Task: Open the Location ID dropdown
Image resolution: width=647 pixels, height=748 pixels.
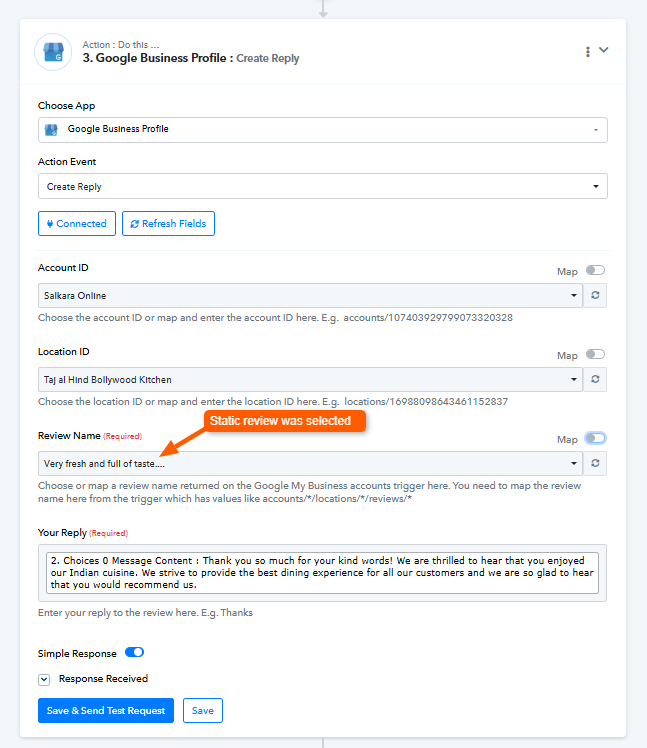Action: point(310,380)
